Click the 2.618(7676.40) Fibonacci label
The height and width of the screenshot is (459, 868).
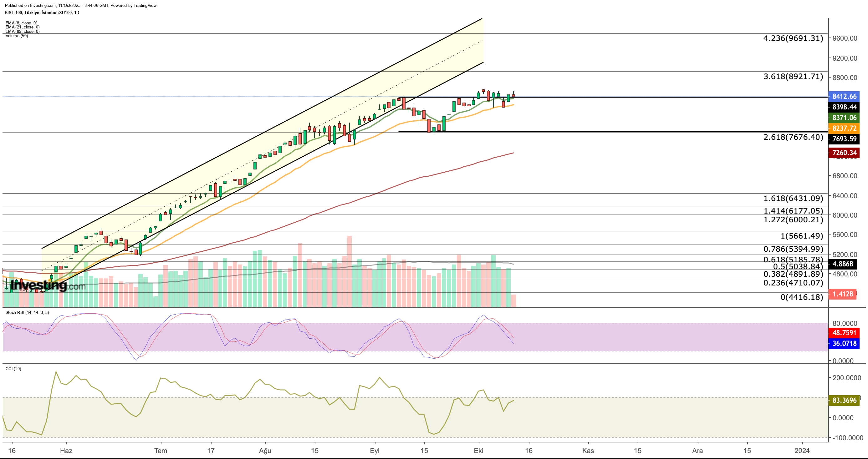(793, 137)
